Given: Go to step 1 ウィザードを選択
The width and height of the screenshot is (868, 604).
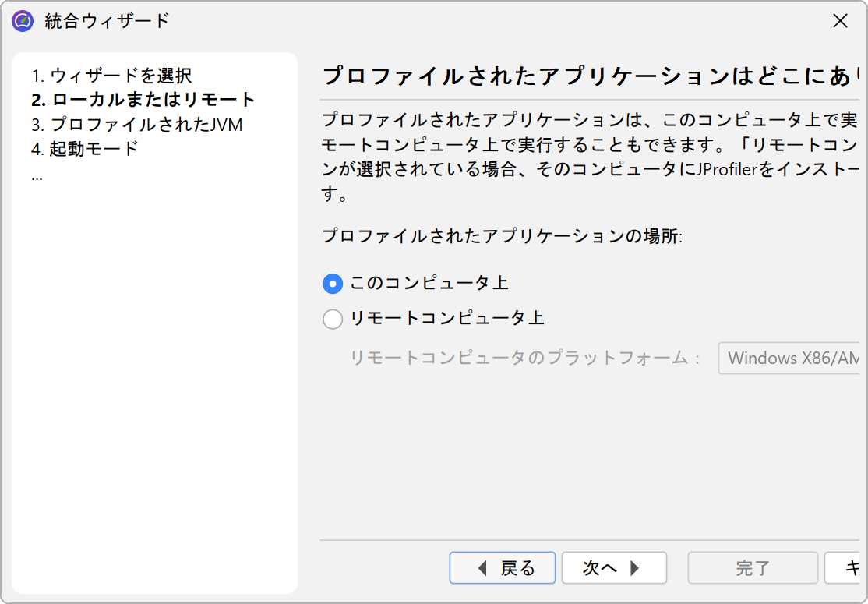Looking at the screenshot, I should tap(111, 76).
